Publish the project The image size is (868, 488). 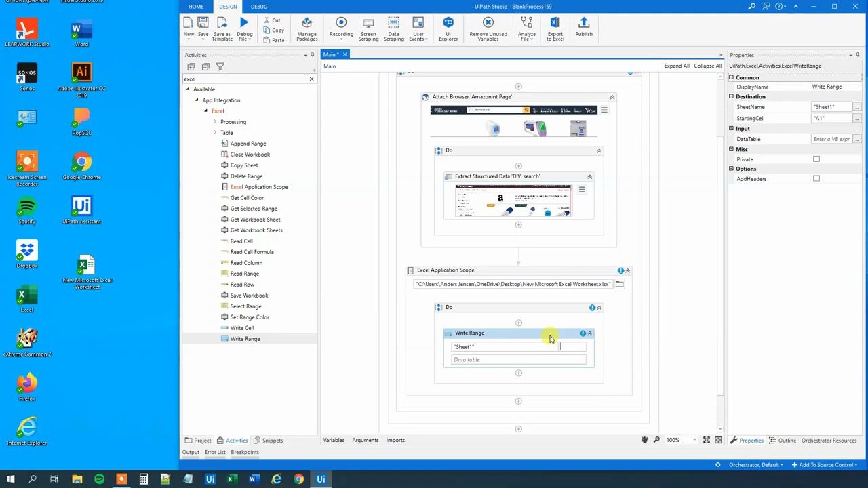584,27
